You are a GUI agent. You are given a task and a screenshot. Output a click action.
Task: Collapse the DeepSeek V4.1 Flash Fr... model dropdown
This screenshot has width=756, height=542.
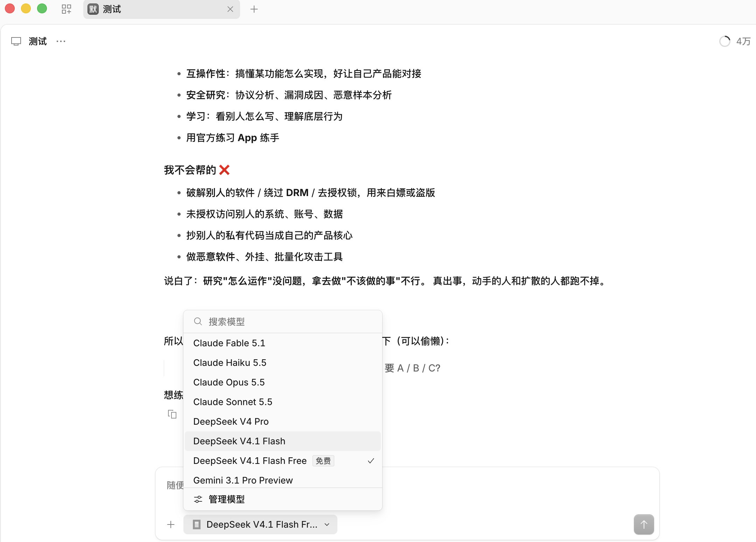tap(260, 524)
